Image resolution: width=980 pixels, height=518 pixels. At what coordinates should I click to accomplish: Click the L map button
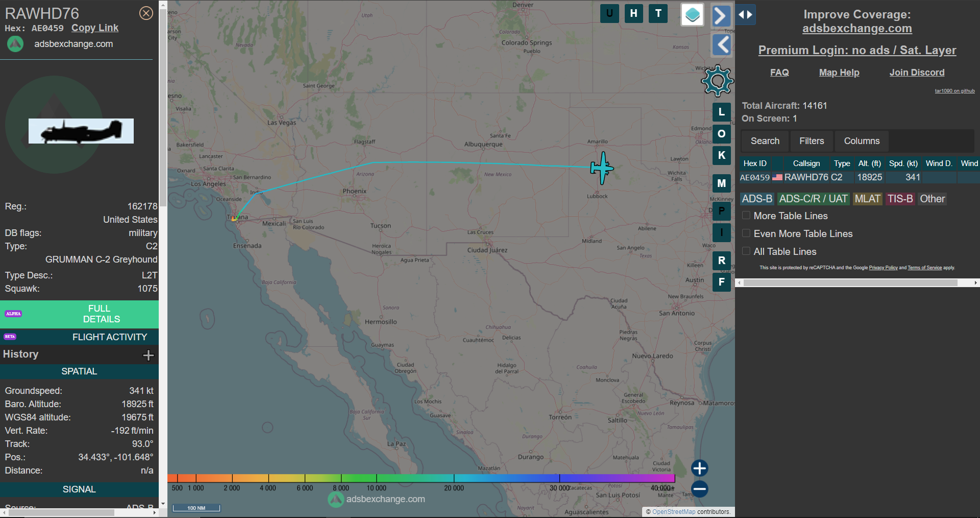(x=721, y=112)
